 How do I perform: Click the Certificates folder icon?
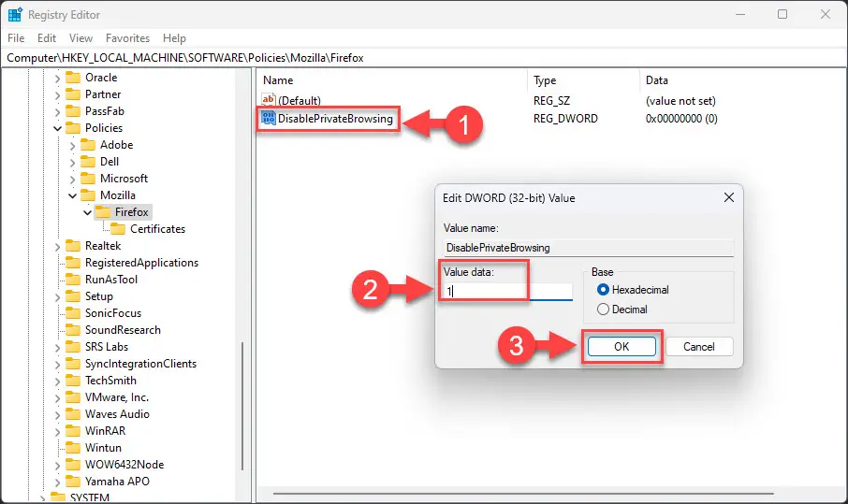coord(118,228)
